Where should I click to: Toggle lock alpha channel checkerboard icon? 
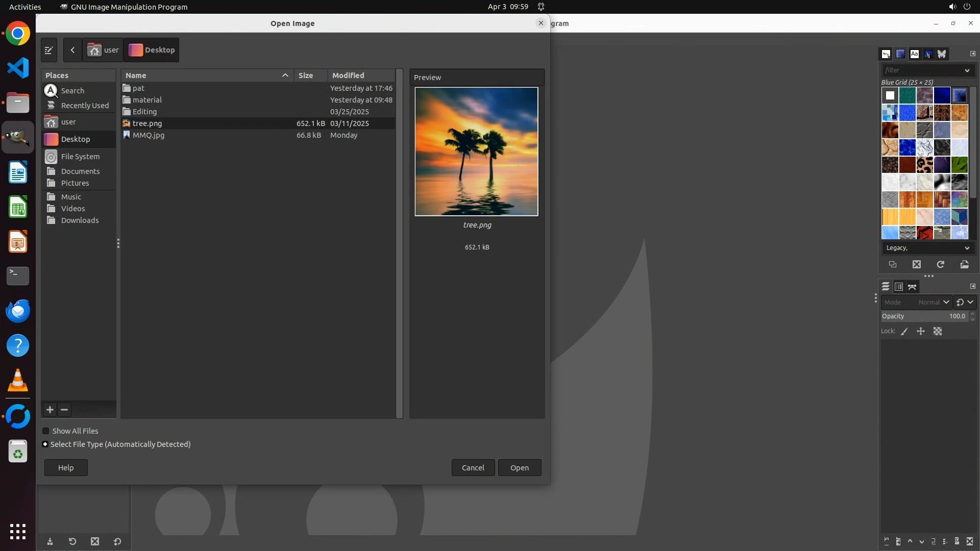(938, 332)
